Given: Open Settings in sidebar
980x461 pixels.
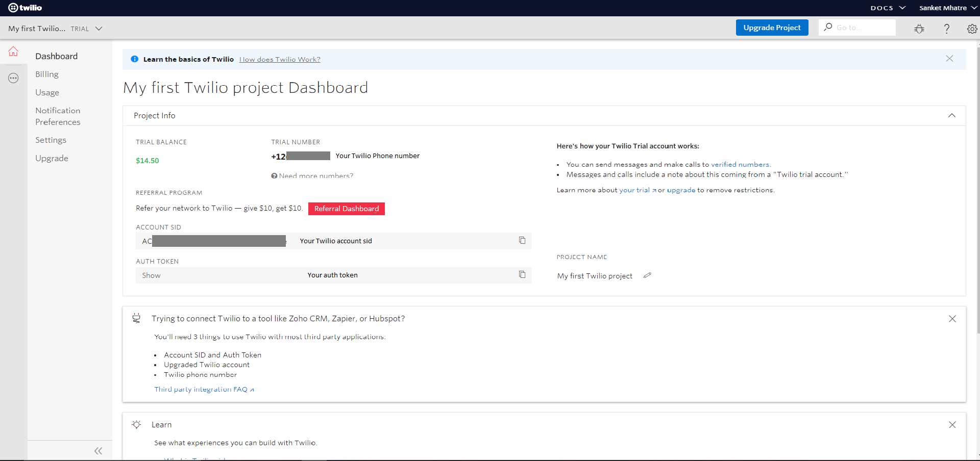Looking at the screenshot, I should tap(51, 140).
